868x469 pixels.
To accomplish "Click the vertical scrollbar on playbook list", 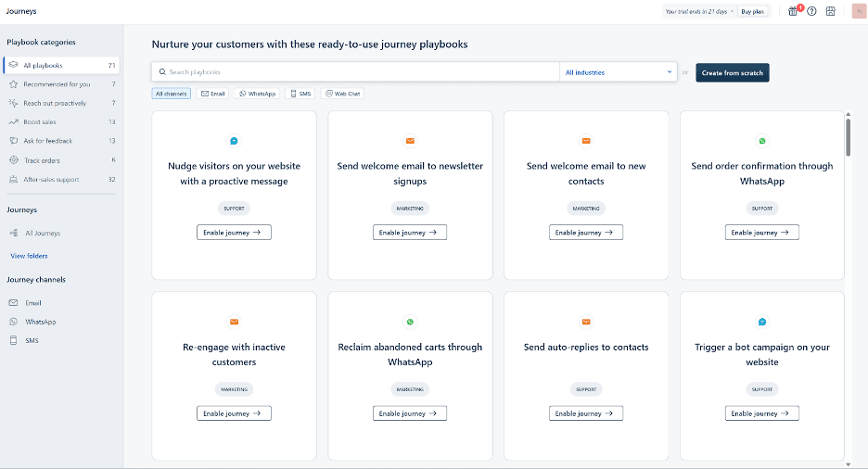I will click(848, 137).
